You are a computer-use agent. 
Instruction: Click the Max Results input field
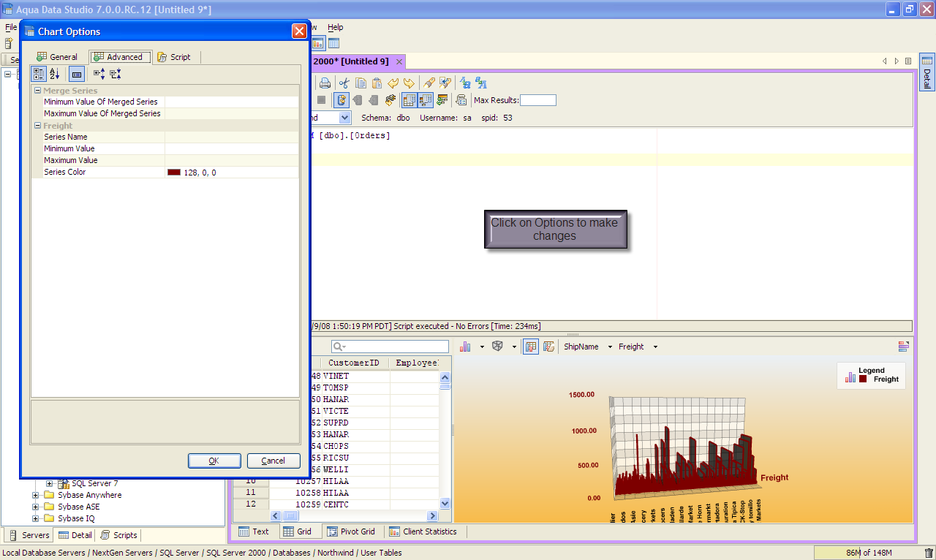coord(538,100)
